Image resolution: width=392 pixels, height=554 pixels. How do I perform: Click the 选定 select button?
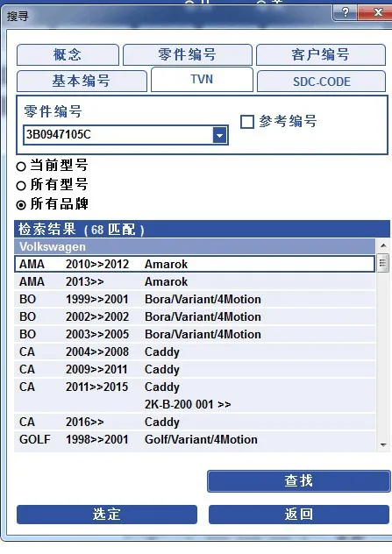[x=107, y=515]
